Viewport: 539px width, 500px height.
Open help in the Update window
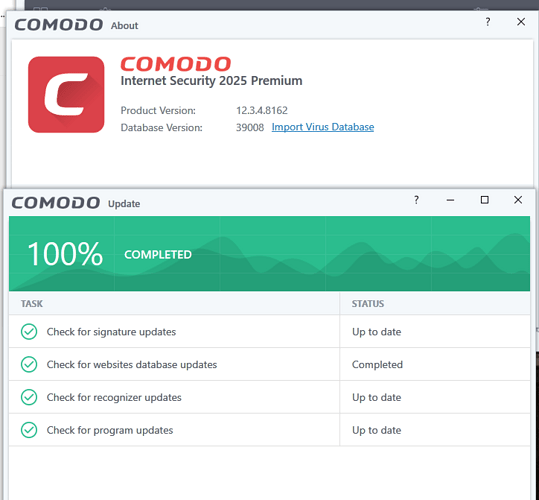(x=416, y=200)
